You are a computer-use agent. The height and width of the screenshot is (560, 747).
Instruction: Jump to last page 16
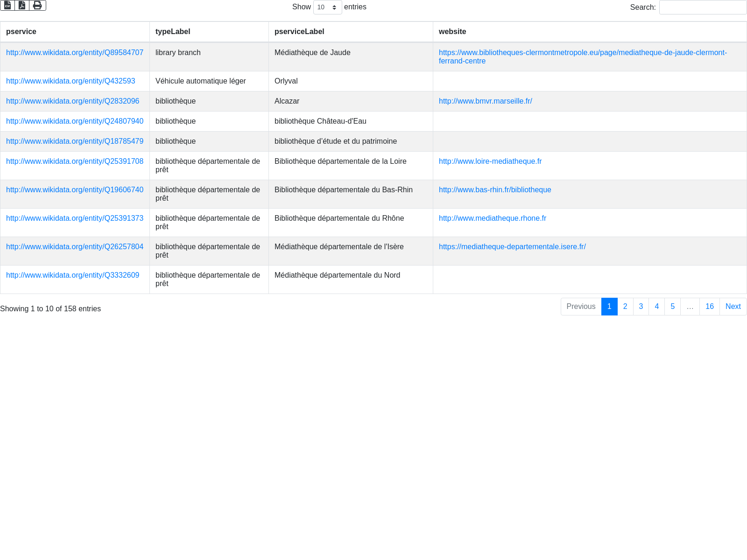[x=709, y=307]
